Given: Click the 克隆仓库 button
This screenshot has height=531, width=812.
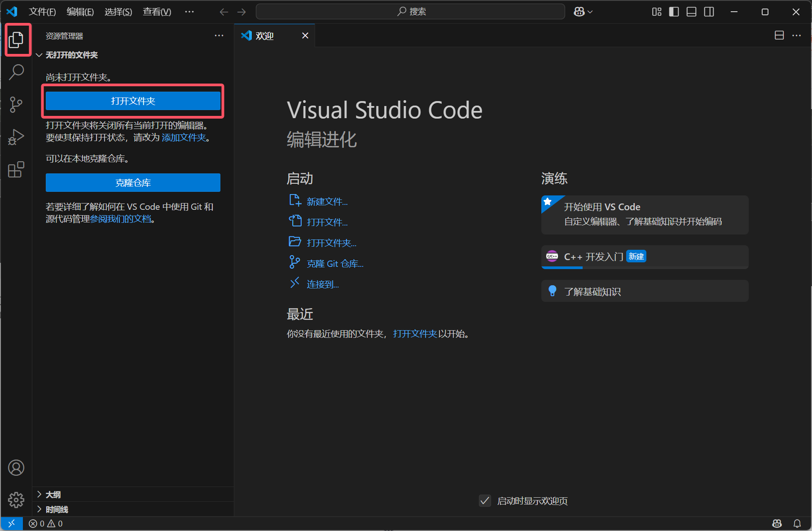Looking at the screenshot, I should coord(133,183).
